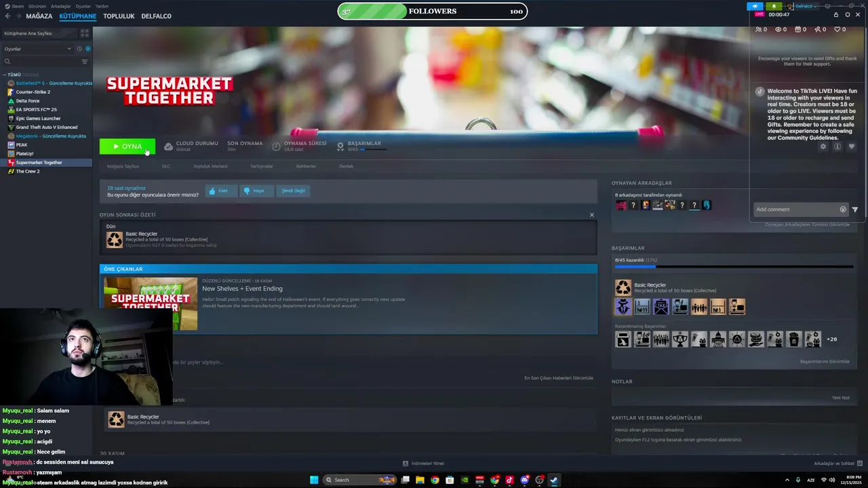
Task: Click the Şimdi Değil button
Action: pyautogui.click(x=293, y=191)
